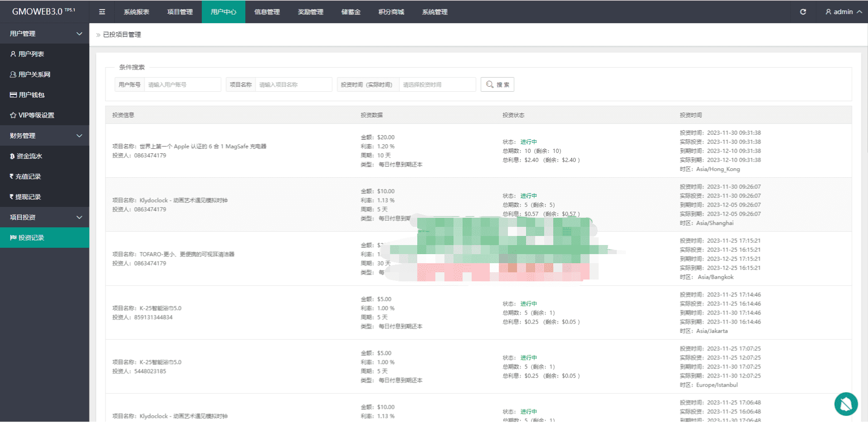Click the refresh icon in top bar
Image resolution: width=868 pixels, height=427 pixels.
(803, 12)
